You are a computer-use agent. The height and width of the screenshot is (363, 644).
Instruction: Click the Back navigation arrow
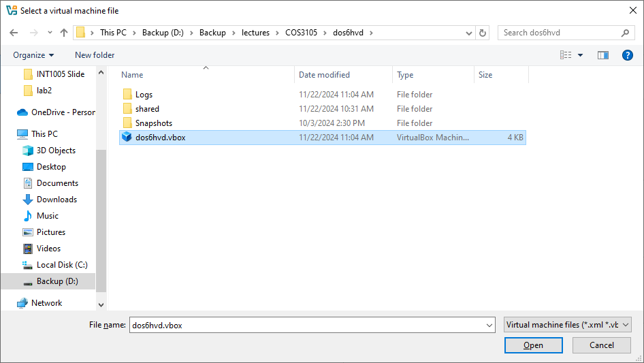[x=14, y=33]
